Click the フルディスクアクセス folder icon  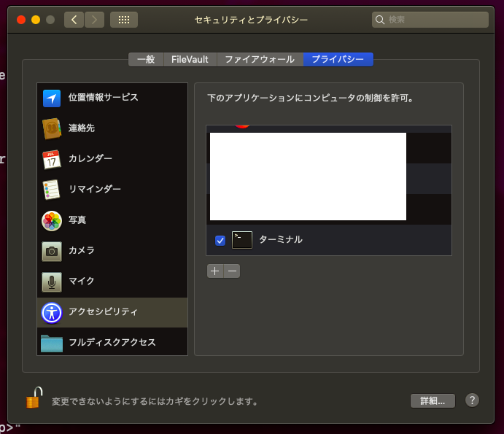coord(52,344)
